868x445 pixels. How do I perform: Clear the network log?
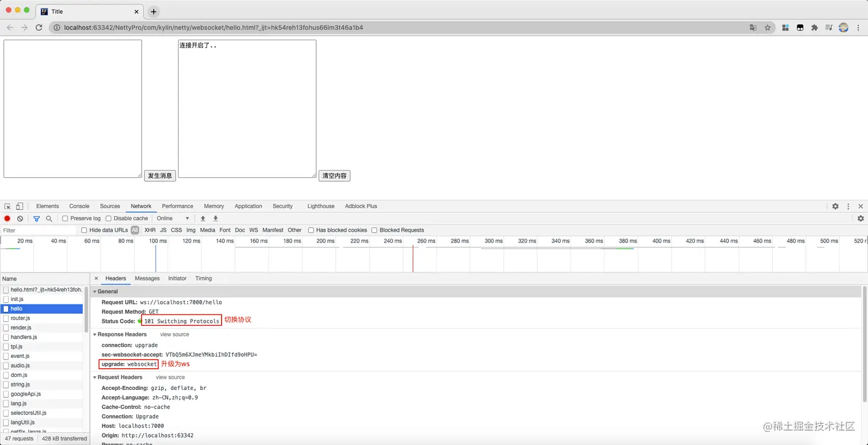click(x=20, y=218)
